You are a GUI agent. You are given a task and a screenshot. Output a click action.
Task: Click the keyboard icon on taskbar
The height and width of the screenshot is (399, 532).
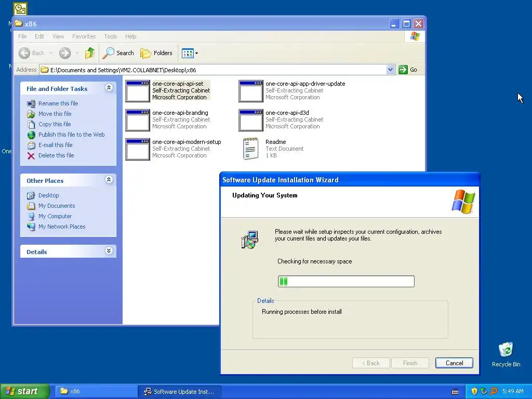(455, 392)
